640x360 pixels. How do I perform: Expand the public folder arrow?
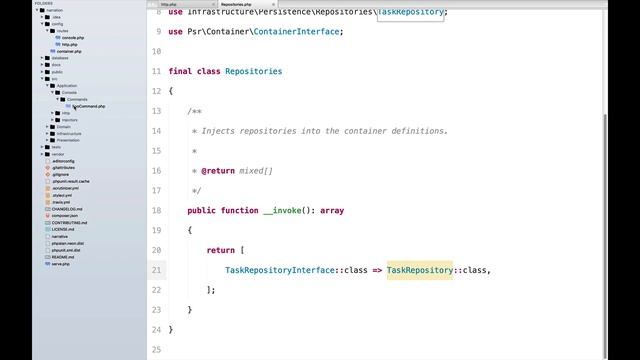(x=42, y=72)
